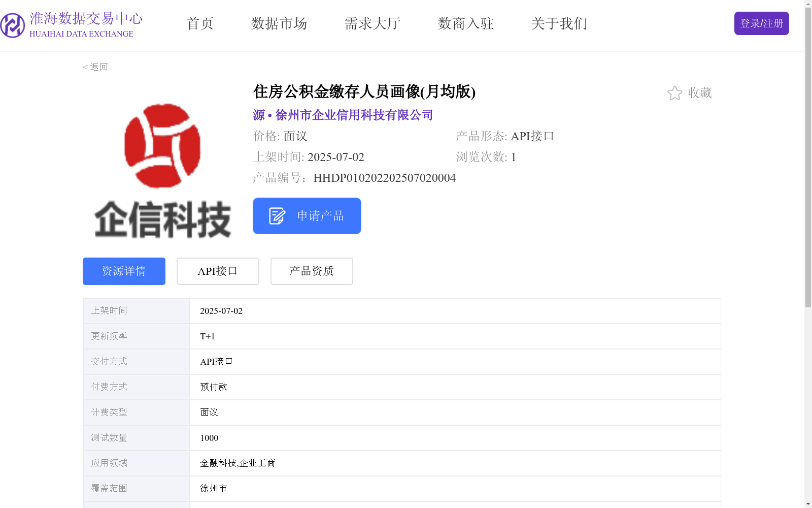Image resolution: width=812 pixels, height=508 pixels.
Task: Click product number HHDP010202202507020004
Action: pos(385,178)
